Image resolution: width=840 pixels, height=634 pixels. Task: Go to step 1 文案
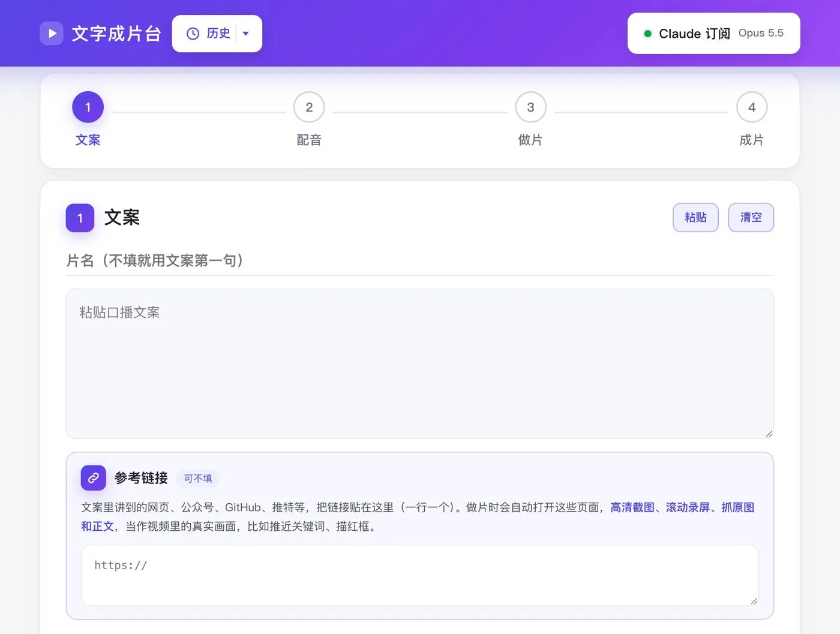tap(88, 119)
